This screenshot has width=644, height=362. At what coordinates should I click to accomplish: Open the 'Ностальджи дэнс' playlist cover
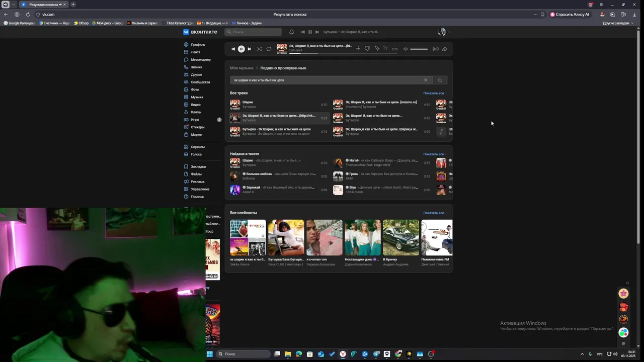click(x=363, y=237)
